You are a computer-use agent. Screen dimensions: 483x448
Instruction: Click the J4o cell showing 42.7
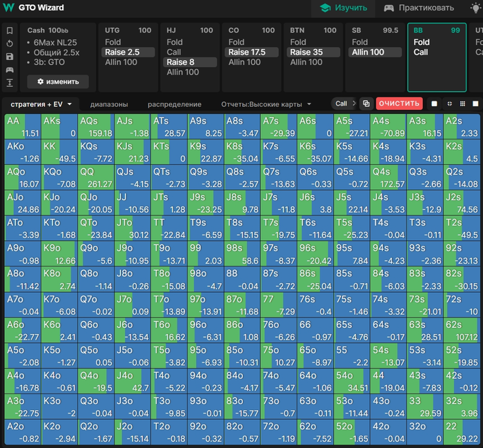132,382
